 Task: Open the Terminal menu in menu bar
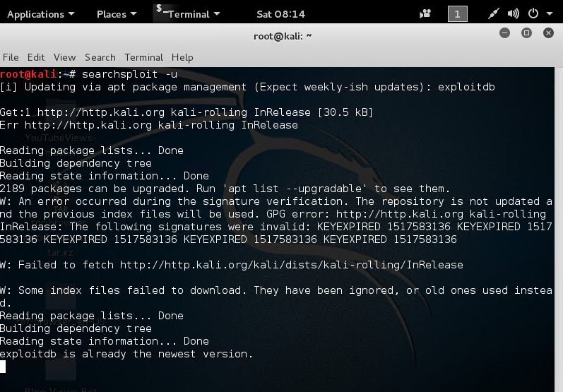pos(143,57)
